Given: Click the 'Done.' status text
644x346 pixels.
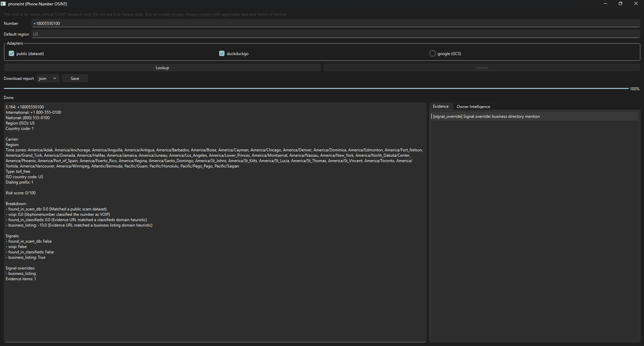Looking at the screenshot, I should [9, 98].
